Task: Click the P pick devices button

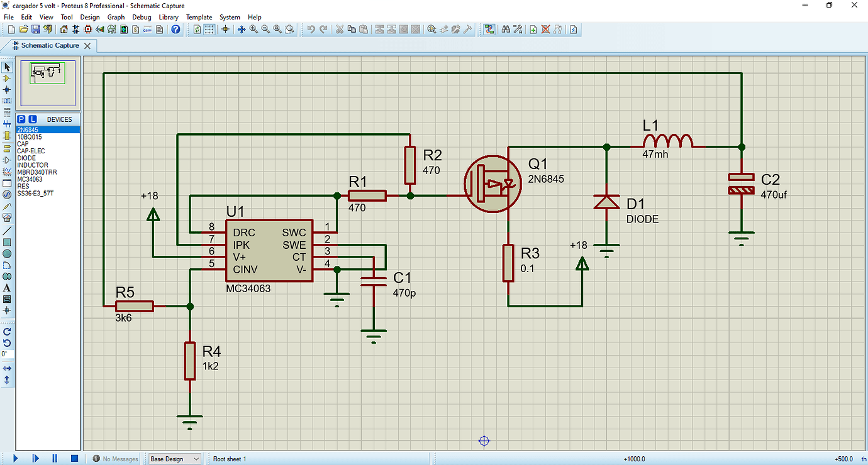Action: pos(21,119)
